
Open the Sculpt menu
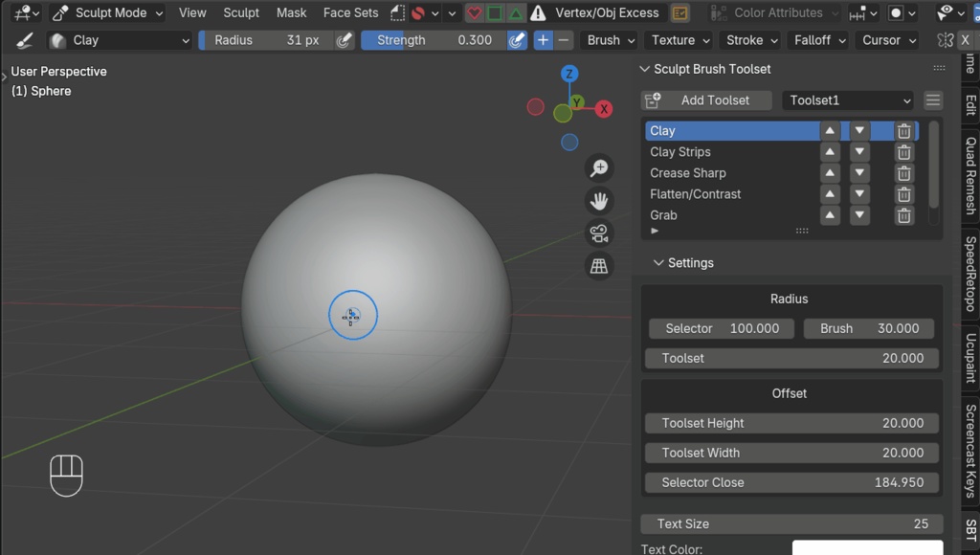(x=240, y=13)
